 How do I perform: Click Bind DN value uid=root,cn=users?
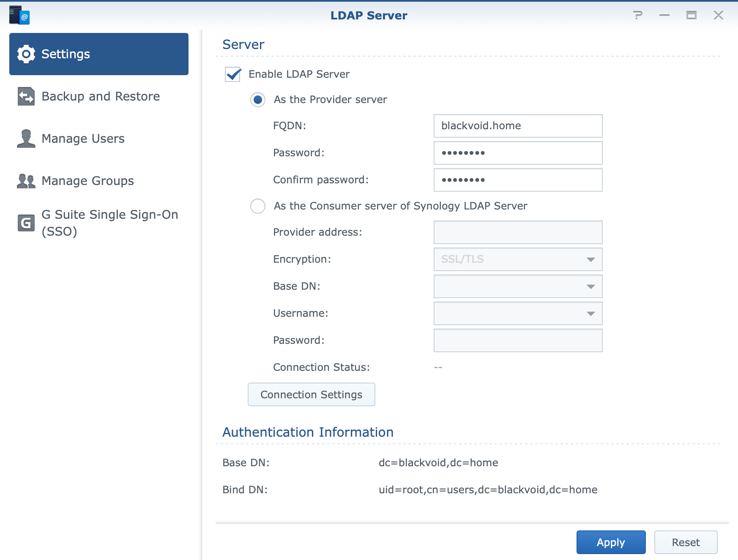488,490
